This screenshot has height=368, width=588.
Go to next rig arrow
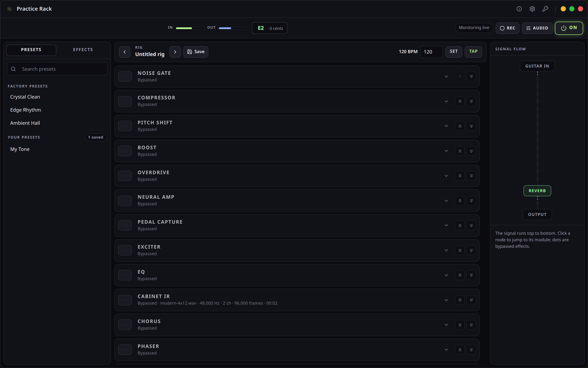(x=175, y=52)
